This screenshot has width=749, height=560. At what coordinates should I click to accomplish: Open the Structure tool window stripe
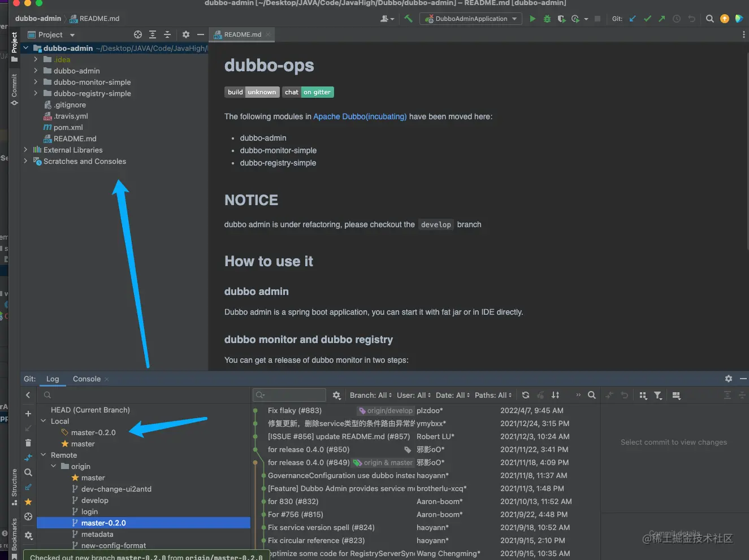click(14, 487)
